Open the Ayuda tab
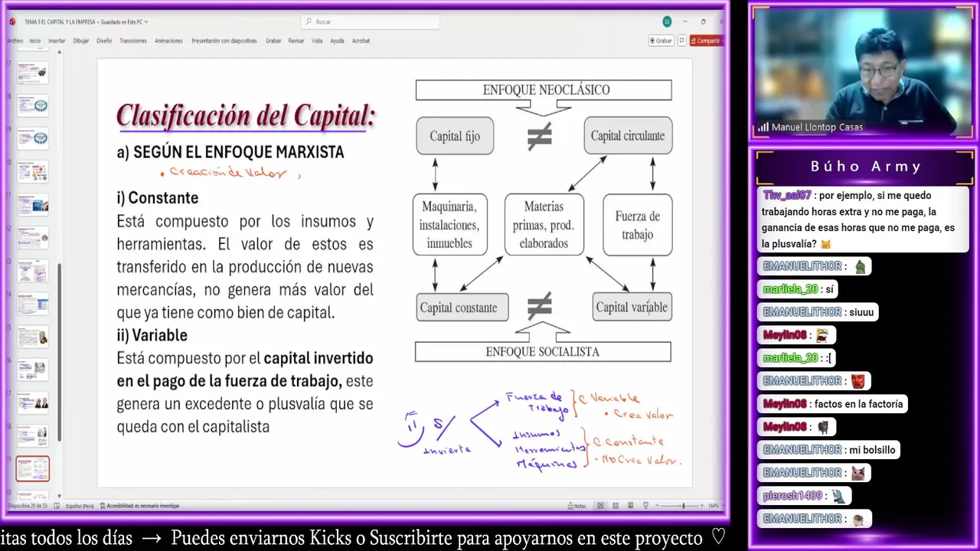980x551 pixels. click(337, 41)
